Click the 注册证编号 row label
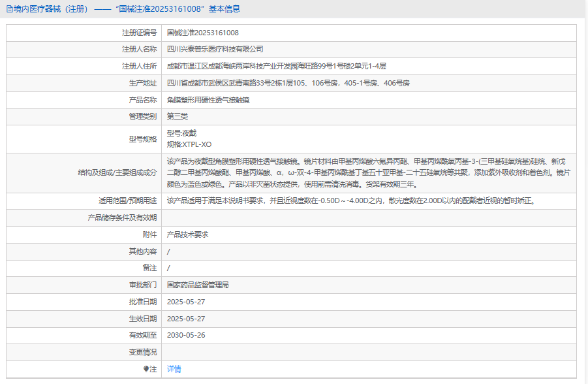This screenshot has height=384, width=588. click(x=139, y=33)
